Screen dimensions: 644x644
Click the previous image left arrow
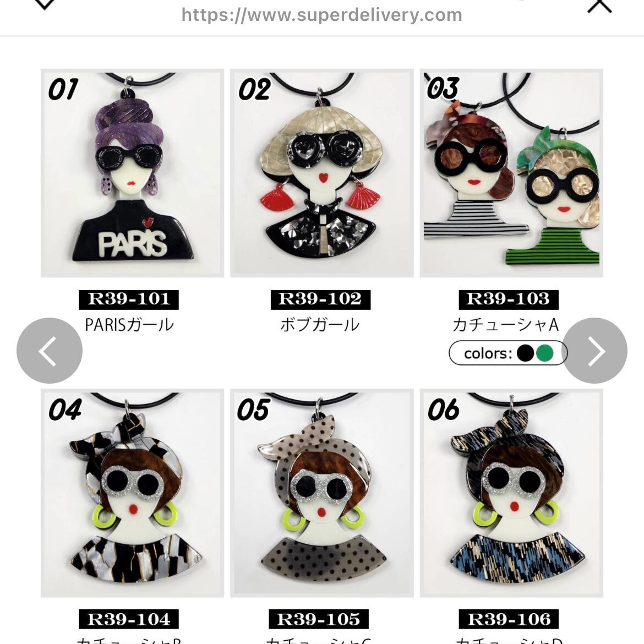pyautogui.click(x=50, y=350)
